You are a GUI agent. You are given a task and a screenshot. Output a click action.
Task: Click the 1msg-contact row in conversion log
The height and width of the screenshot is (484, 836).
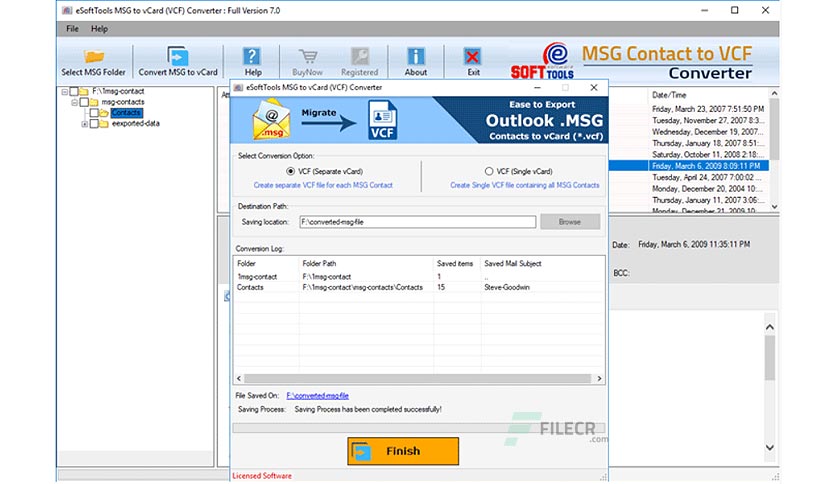[x=419, y=277]
